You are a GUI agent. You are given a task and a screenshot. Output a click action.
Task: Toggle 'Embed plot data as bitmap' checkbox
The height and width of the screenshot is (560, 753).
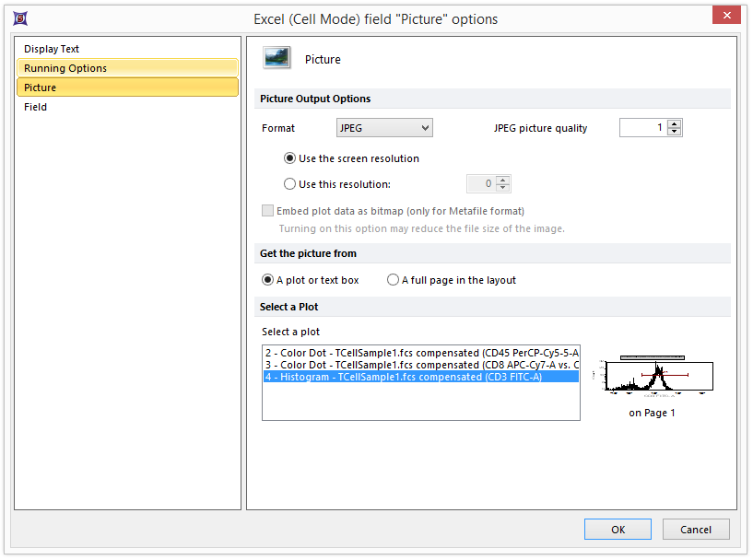pyautogui.click(x=268, y=211)
